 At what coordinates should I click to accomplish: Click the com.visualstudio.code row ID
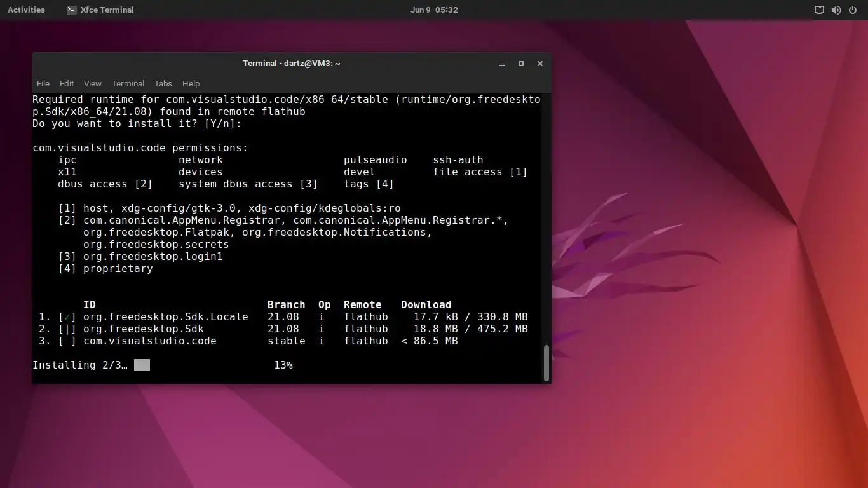point(150,341)
